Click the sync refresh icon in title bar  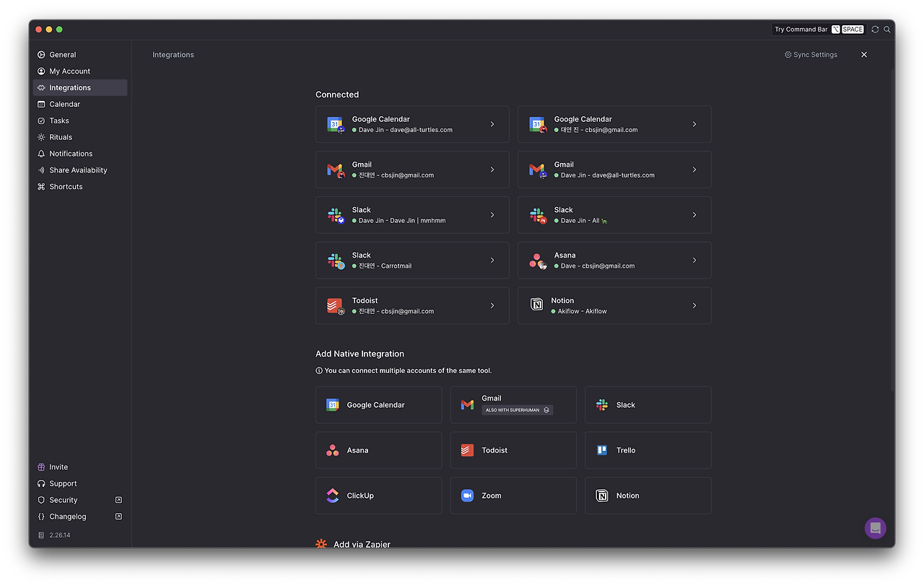[875, 30]
